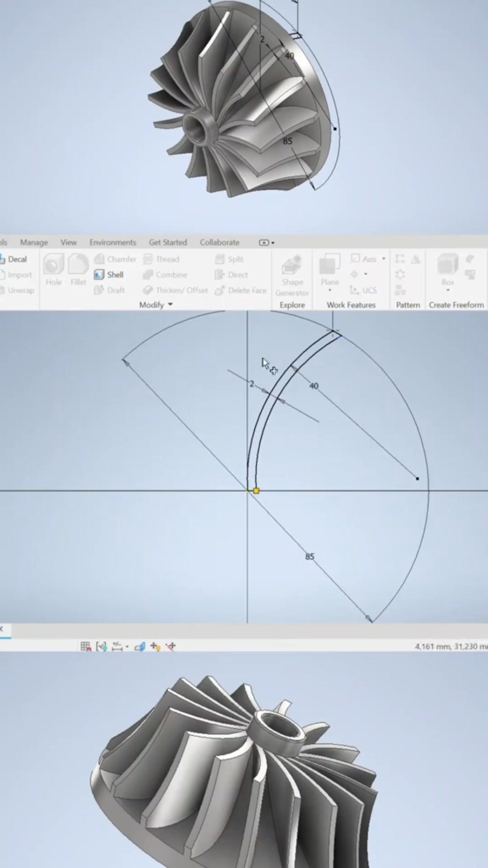Screen dimensions: 488x868
Task: Select the Fillet tool
Action: click(x=78, y=269)
